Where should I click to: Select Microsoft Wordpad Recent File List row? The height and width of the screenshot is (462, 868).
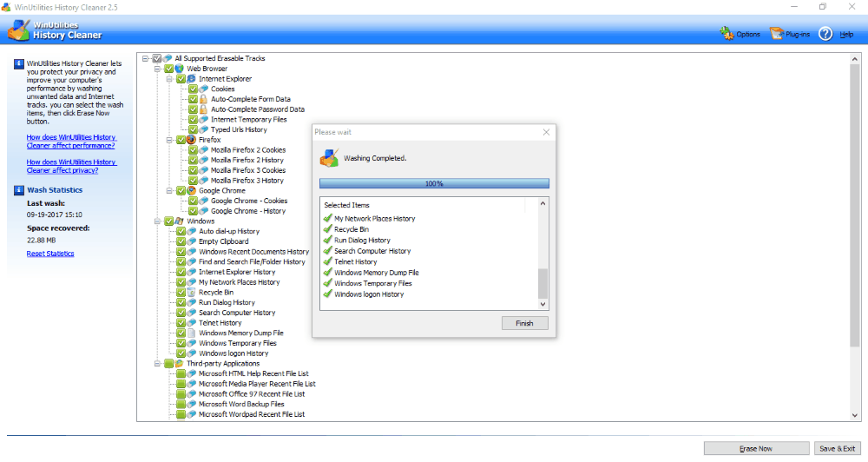pyautogui.click(x=252, y=414)
